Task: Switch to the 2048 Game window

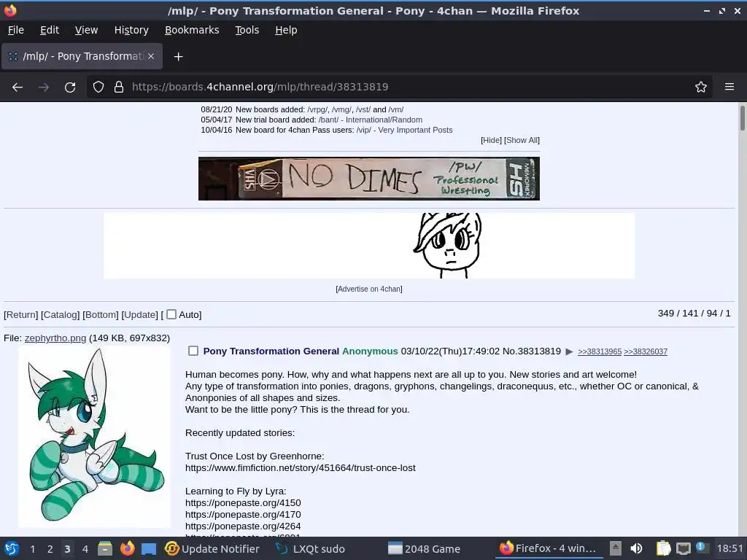Action: (424, 548)
